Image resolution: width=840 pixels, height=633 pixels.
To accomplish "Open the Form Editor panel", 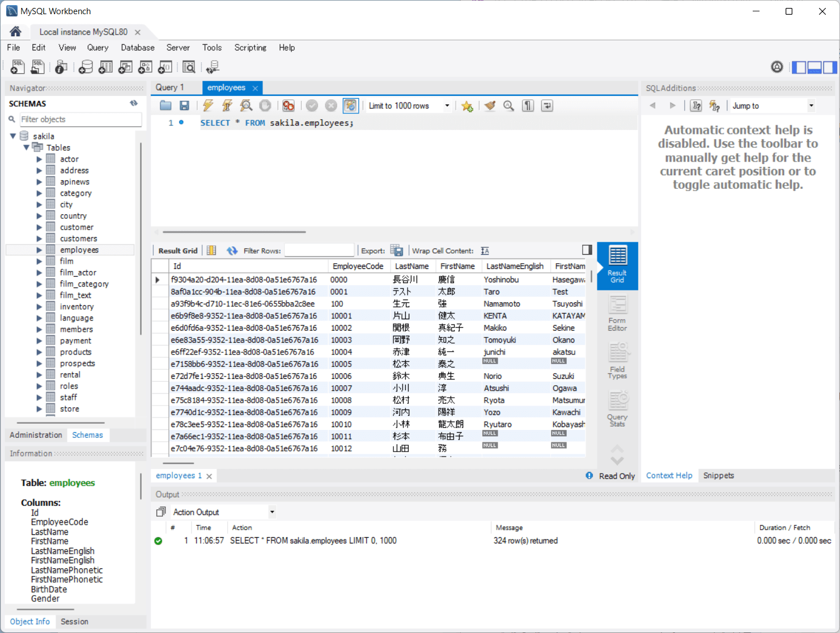I will [617, 313].
